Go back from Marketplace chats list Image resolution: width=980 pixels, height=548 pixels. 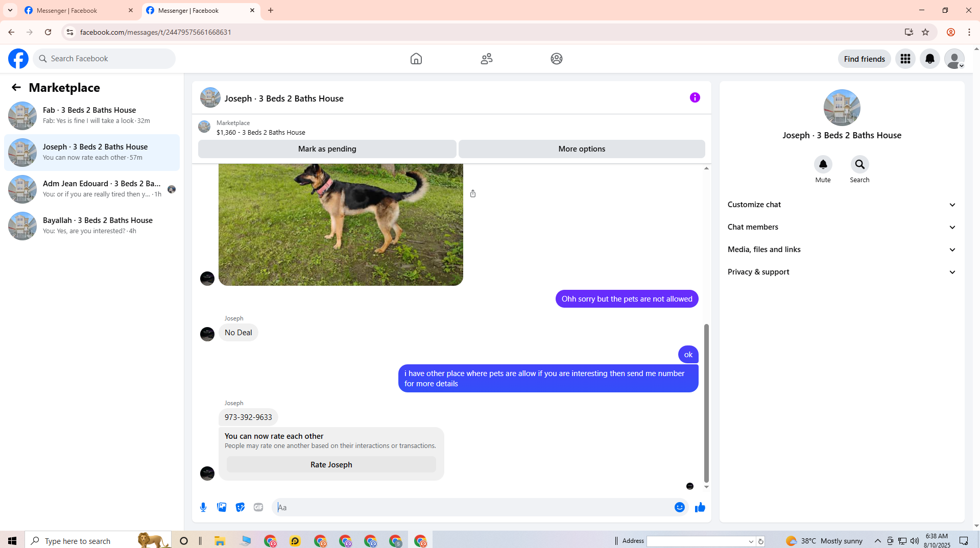[x=16, y=87]
